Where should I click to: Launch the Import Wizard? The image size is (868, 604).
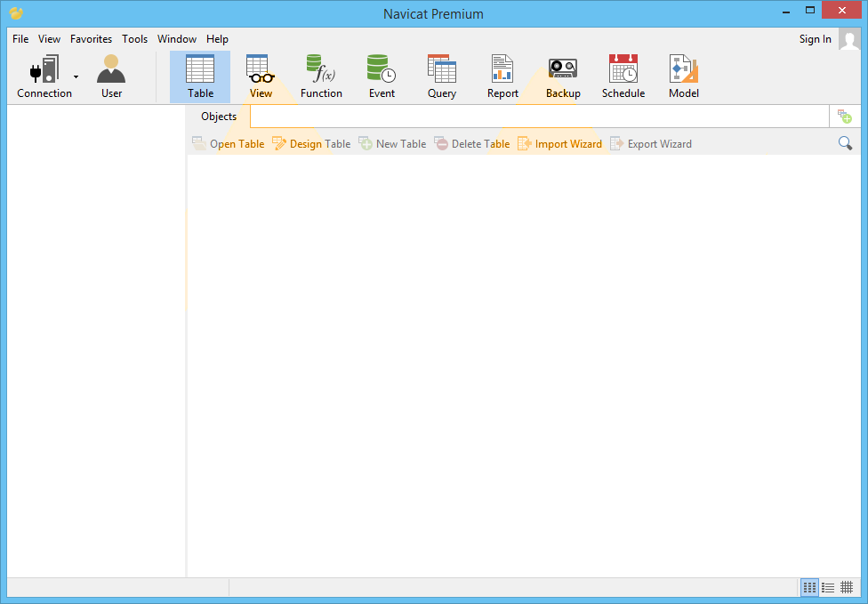coord(559,144)
